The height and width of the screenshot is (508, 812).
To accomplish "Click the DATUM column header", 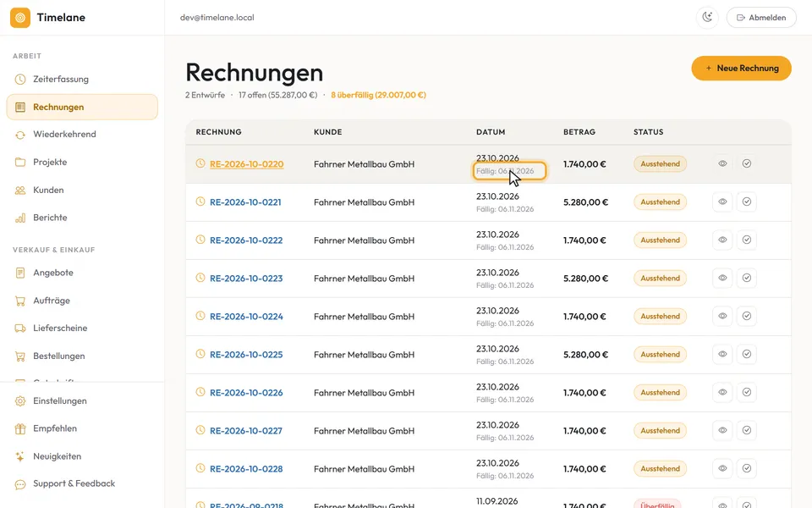I will [491, 132].
